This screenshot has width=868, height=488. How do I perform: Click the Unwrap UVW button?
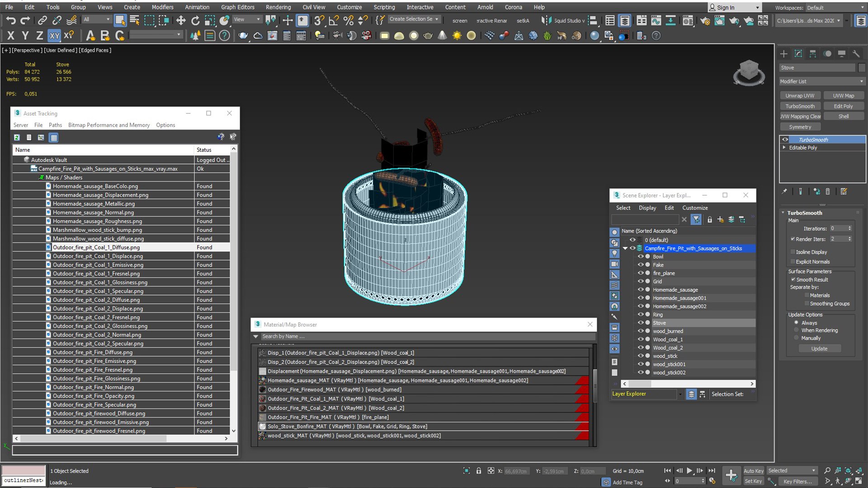[x=800, y=95]
